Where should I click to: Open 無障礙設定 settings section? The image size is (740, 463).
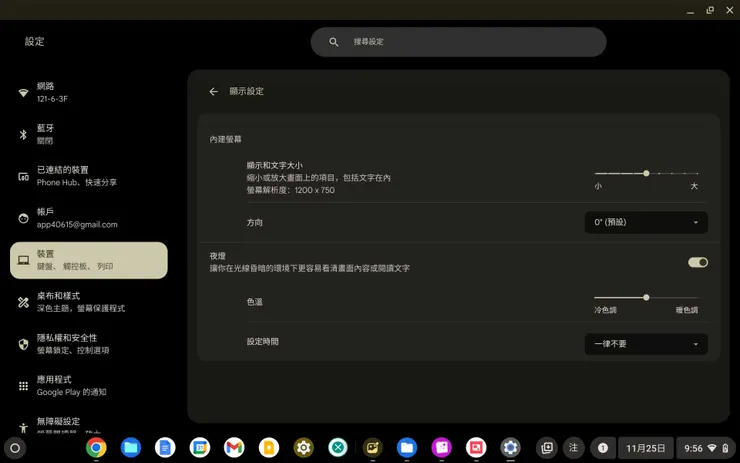coord(89,425)
